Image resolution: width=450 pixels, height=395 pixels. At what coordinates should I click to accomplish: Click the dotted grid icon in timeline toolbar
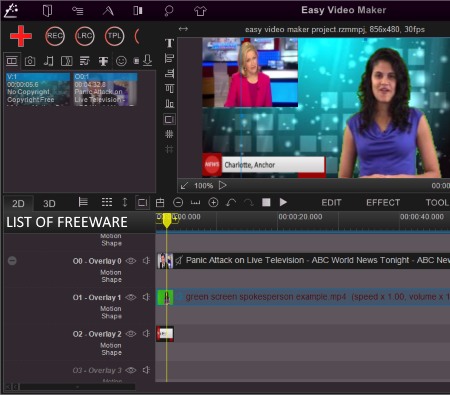107,202
